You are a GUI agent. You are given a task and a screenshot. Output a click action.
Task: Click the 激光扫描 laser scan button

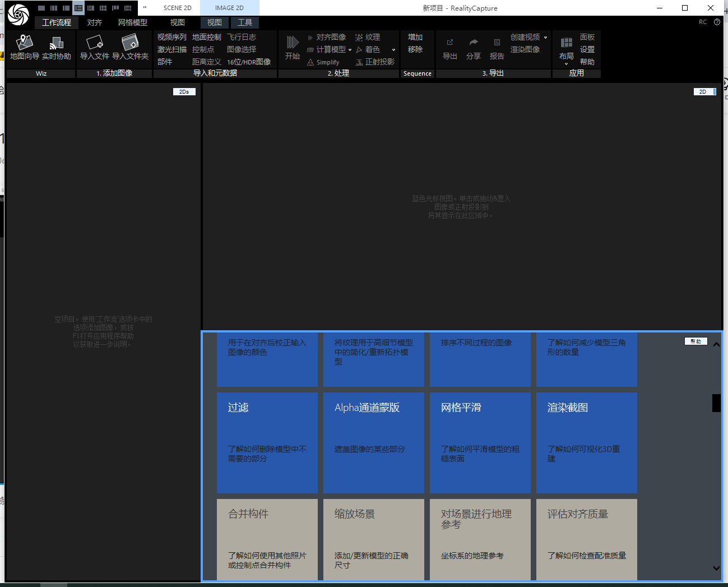tap(171, 49)
